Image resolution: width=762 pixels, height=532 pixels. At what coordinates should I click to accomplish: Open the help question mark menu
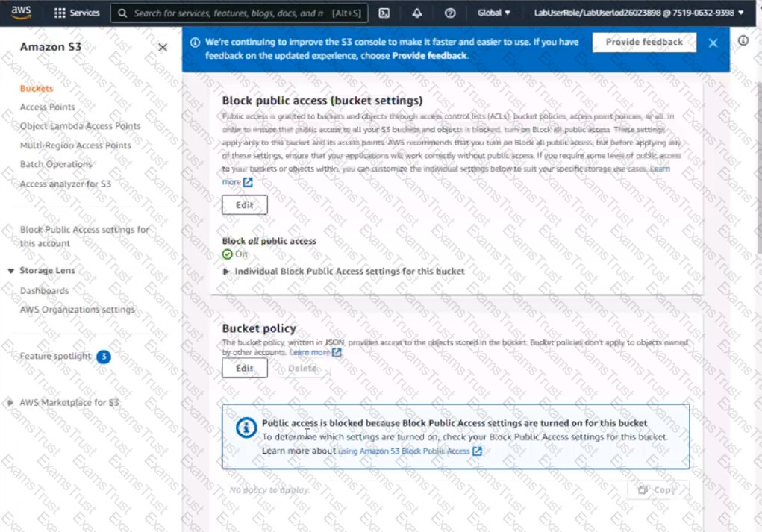[449, 13]
